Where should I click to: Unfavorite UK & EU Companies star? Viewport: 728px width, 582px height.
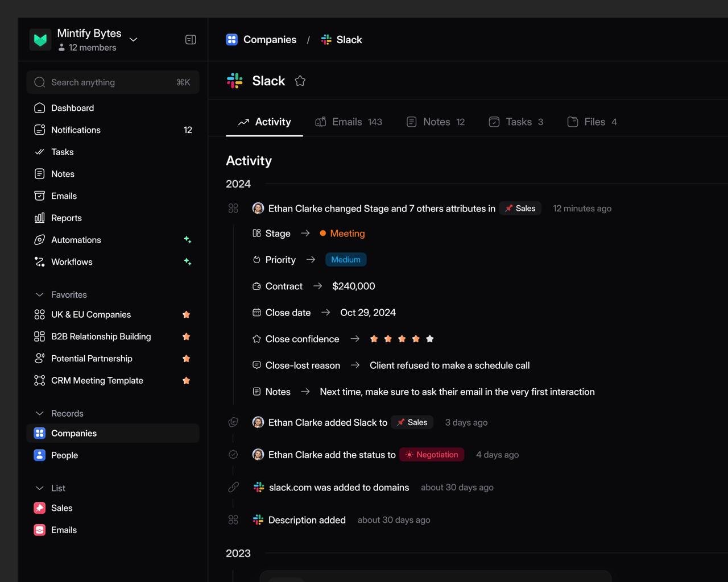tap(186, 315)
